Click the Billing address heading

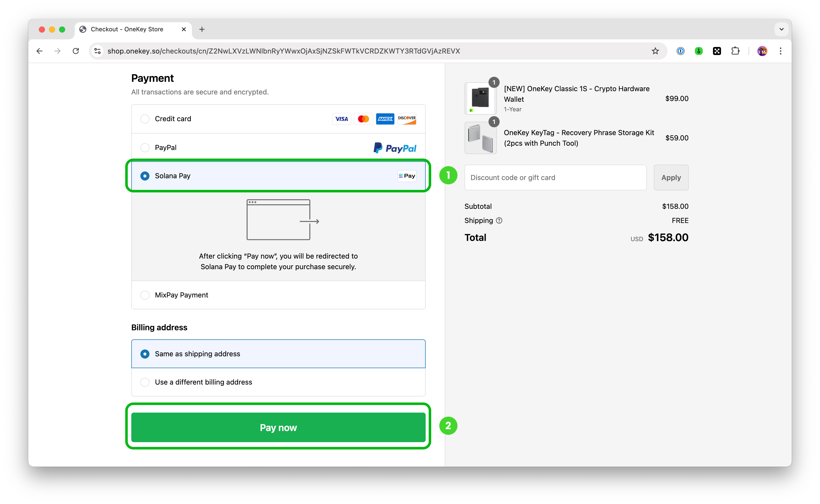(159, 327)
